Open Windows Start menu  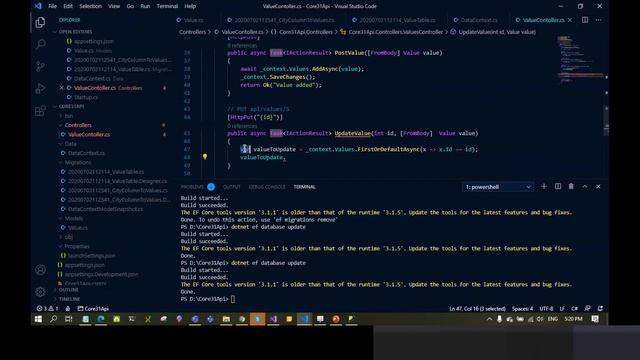pos(38,319)
